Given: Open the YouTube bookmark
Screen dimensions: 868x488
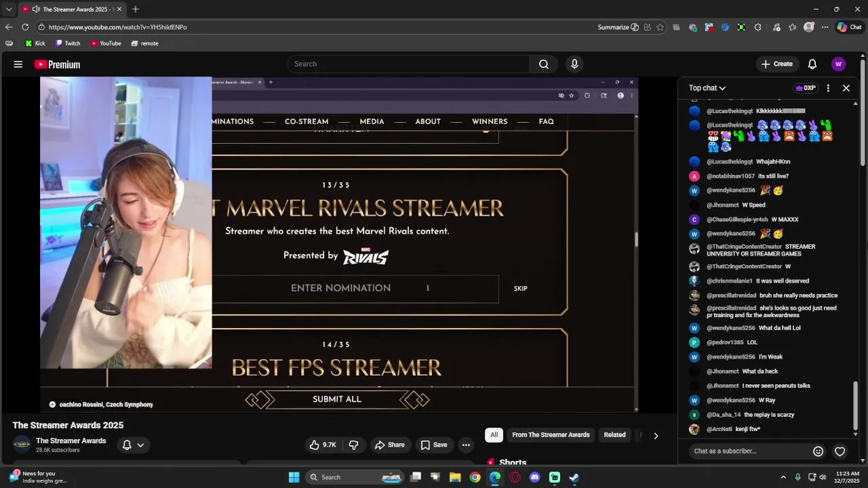Looking at the screenshot, I should [x=106, y=43].
